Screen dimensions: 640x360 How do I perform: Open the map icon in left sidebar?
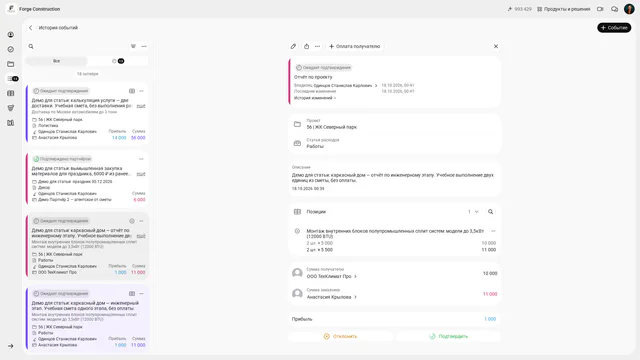(11, 123)
